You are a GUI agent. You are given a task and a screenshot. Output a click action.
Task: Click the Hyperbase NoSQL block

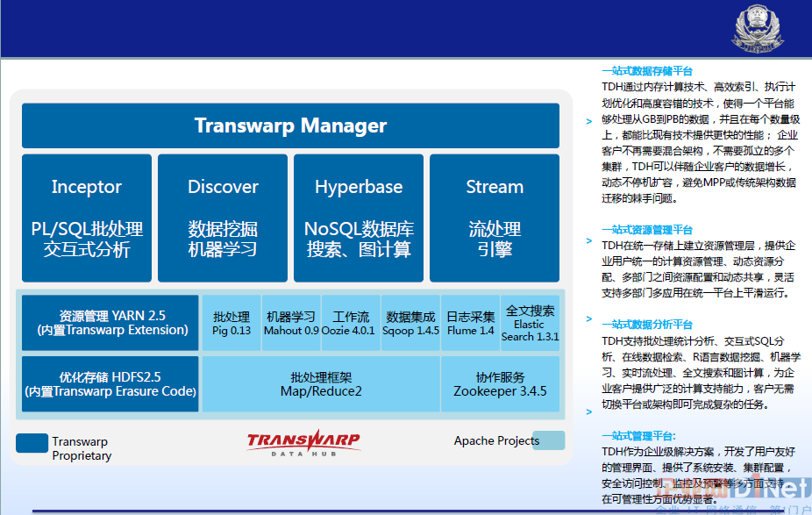click(x=359, y=218)
